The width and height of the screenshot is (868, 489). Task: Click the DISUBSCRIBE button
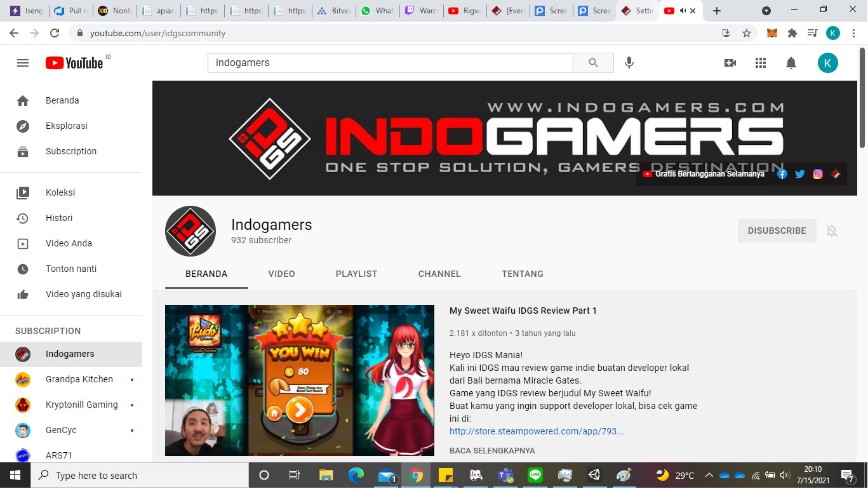coord(777,231)
